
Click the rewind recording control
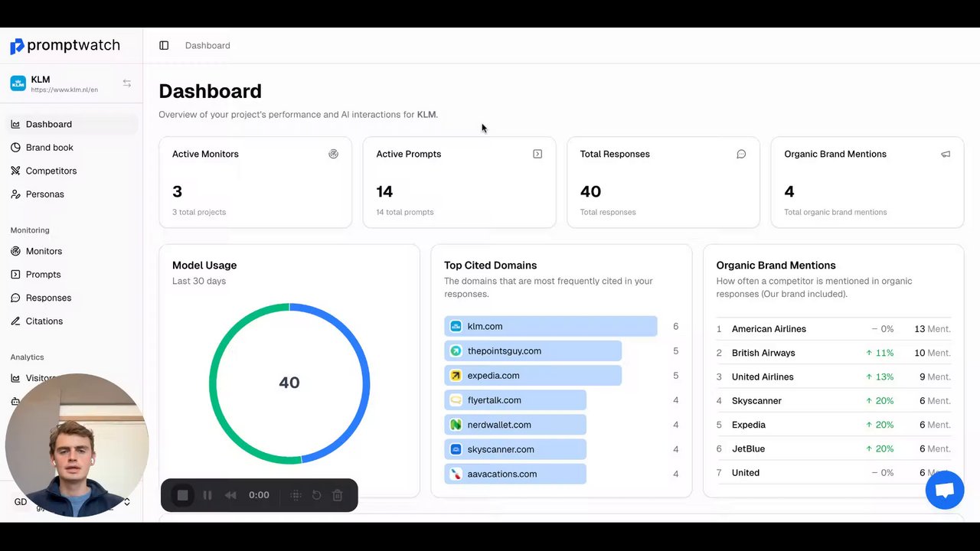pos(230,495)
